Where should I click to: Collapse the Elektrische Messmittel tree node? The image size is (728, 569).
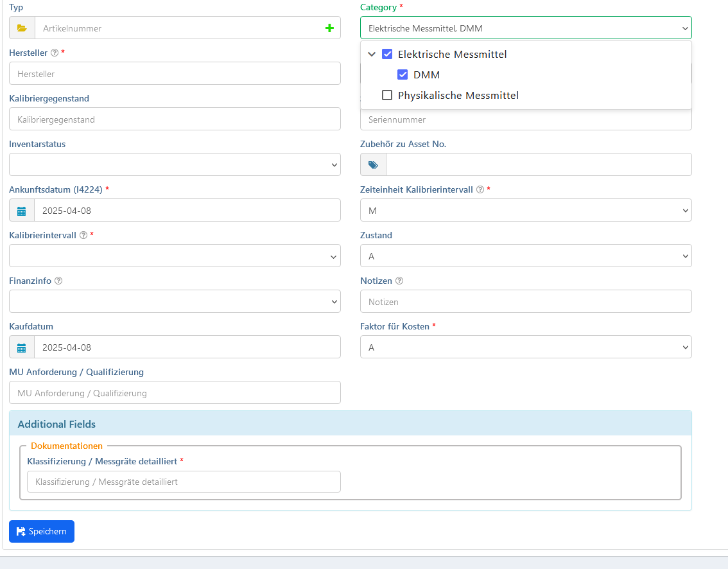click(372, 55)
